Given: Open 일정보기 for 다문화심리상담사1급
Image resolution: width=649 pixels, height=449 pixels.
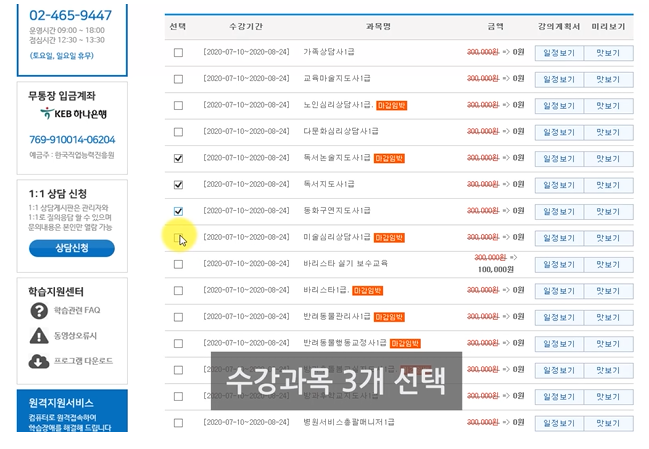Looking at the screenshot, I should click(559, 132).
